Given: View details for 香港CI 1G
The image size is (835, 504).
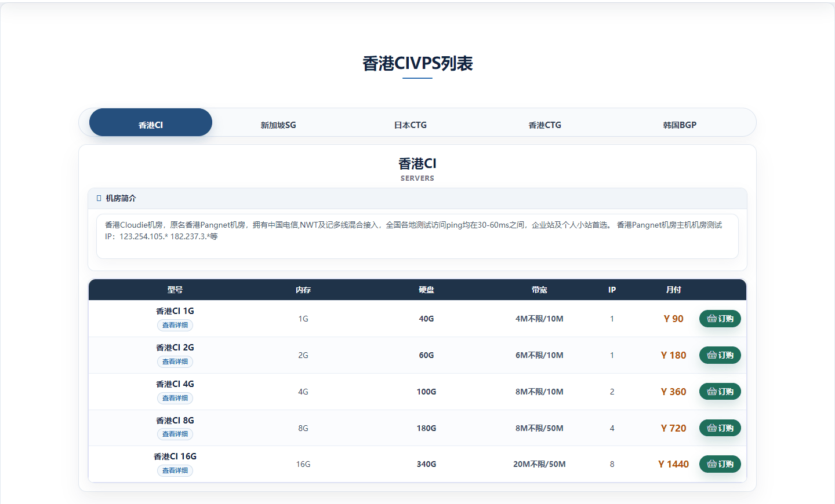Looking at the screenshot, I should [x=175, y=325].
